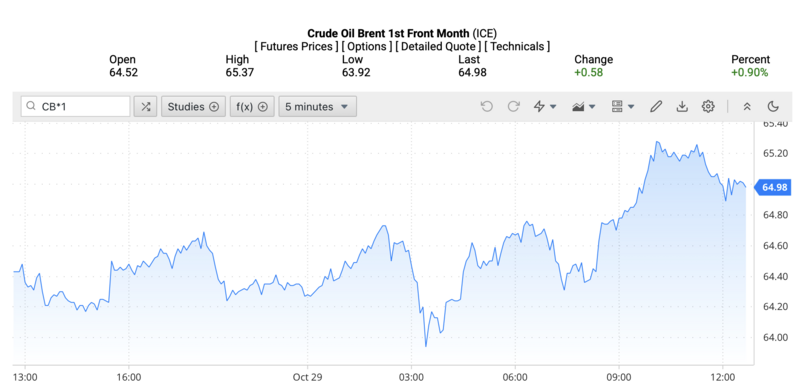Image resolution: width=800 pixels, height=383 pixels.
Task: Click the Percent value +0.90%
Action: click(749, 72)
